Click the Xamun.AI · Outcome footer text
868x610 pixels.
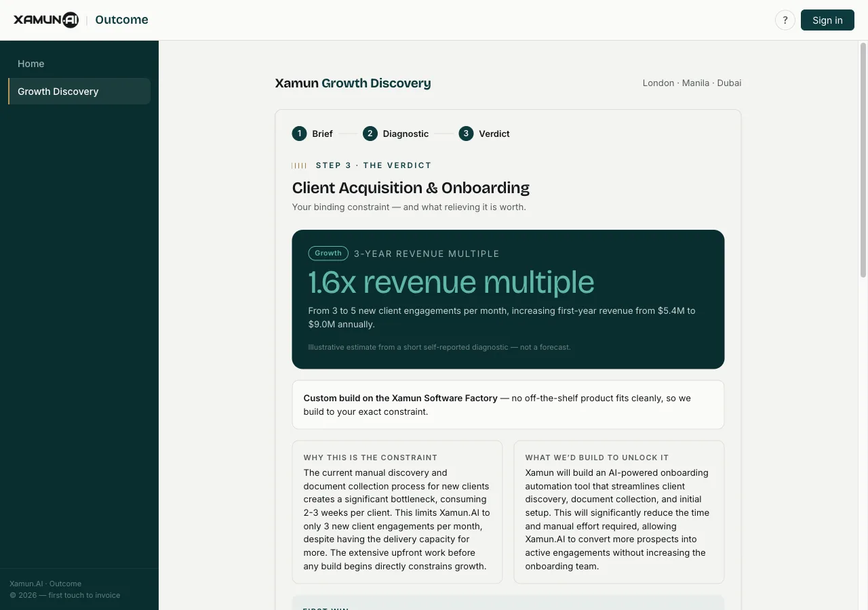[x=45, y=584]
